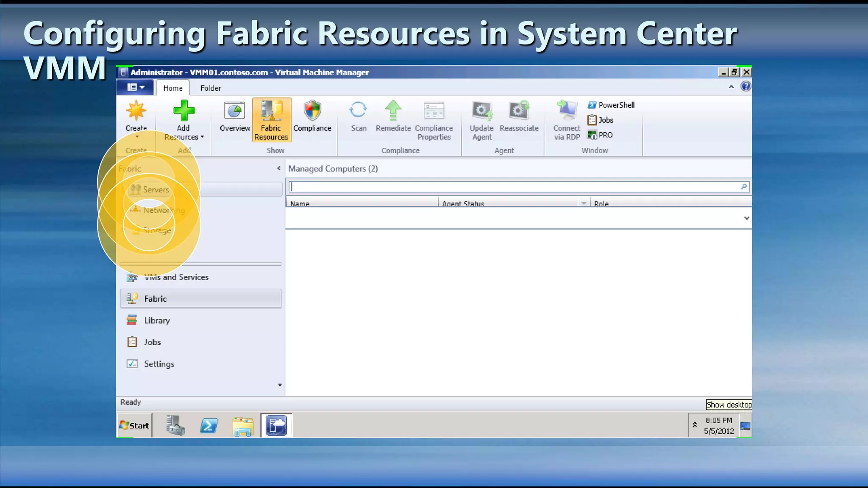
Task: Click the workspace pane overflow arrow
Action: point(280,385)
